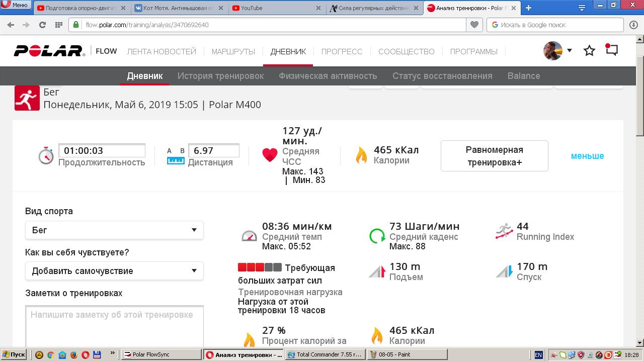Open the Opera Меню button
This screenshot has width=644, height=362.
(x=15, y=6)
